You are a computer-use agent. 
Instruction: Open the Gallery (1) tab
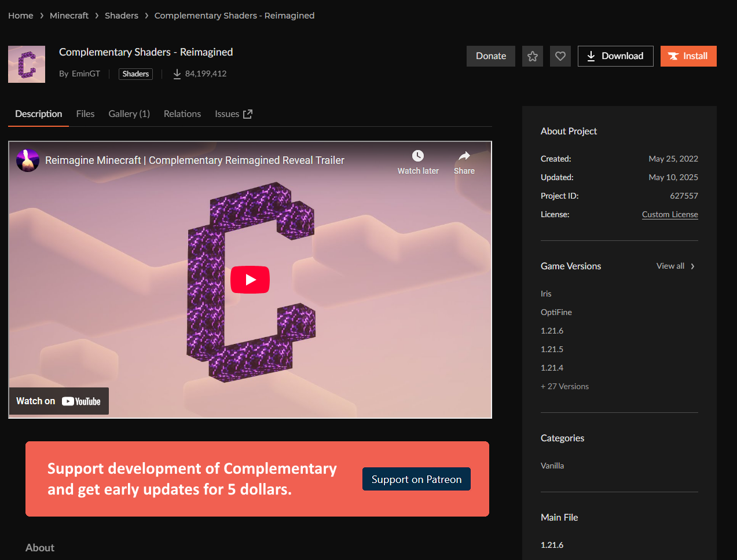(x=129, y=114)
